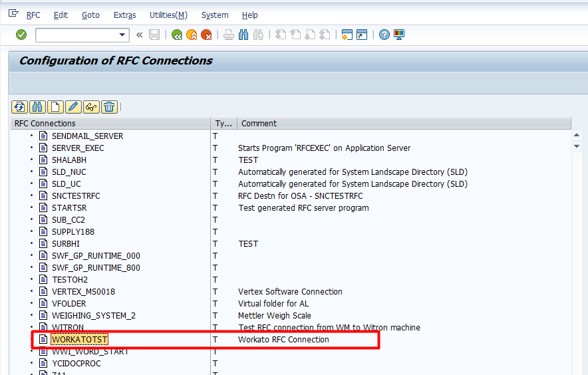Click the Create new RFC connection icon

click(55, 107)
